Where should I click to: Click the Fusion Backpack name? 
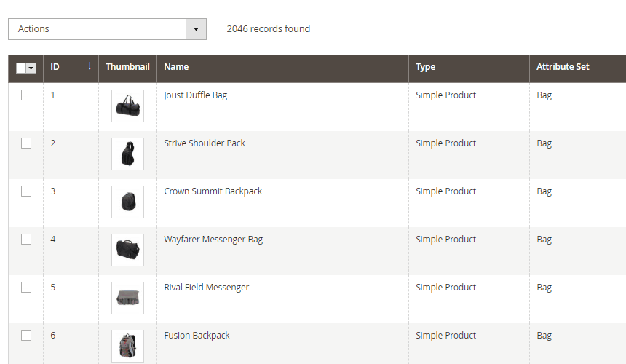197,336
